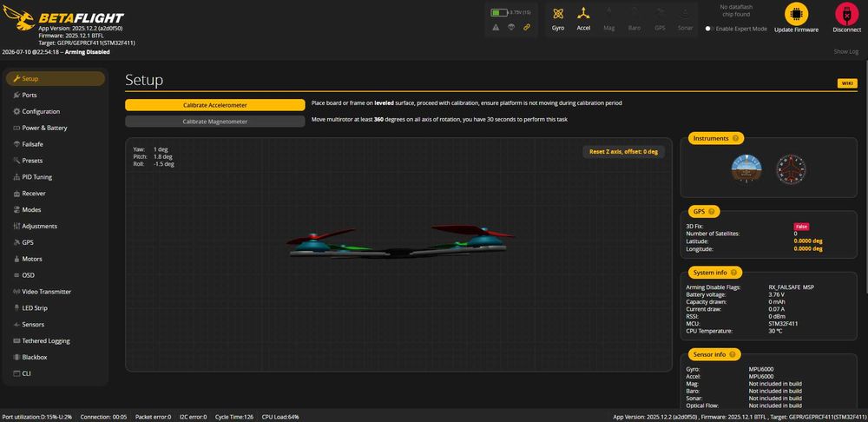Toggle Enable Expert Mode switch
Viewport: 868px width, 422px height.
click(709, 29)
